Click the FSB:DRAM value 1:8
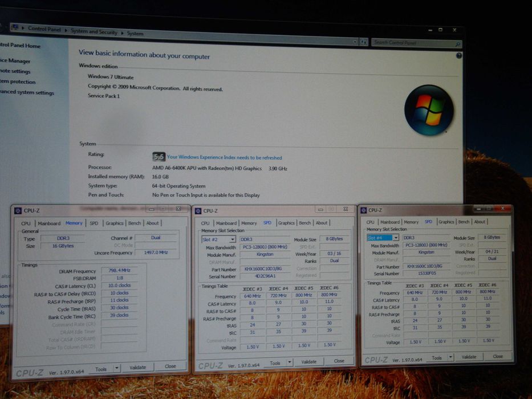Viewport: 532px width, 399px height. 119,278
